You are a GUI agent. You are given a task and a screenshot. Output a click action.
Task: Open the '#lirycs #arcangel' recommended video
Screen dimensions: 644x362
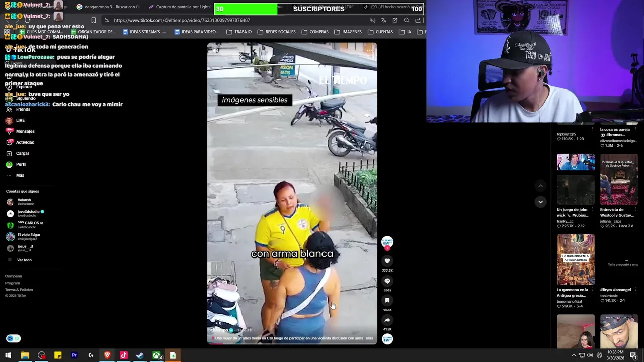[x=619, y=260]
